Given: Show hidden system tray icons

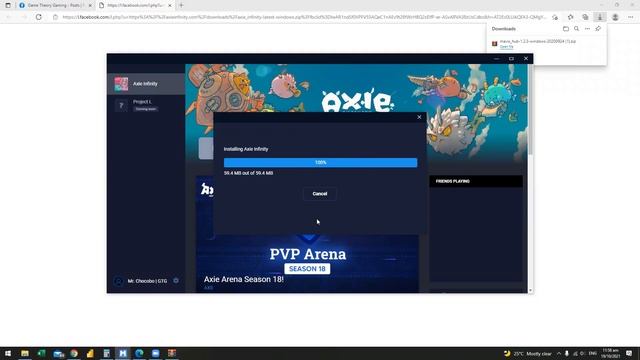Looking at the screenshot, I should click(559, 353).
